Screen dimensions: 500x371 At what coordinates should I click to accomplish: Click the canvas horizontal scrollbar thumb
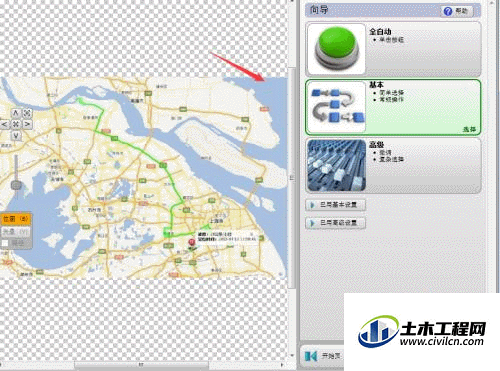coord(141,365)
